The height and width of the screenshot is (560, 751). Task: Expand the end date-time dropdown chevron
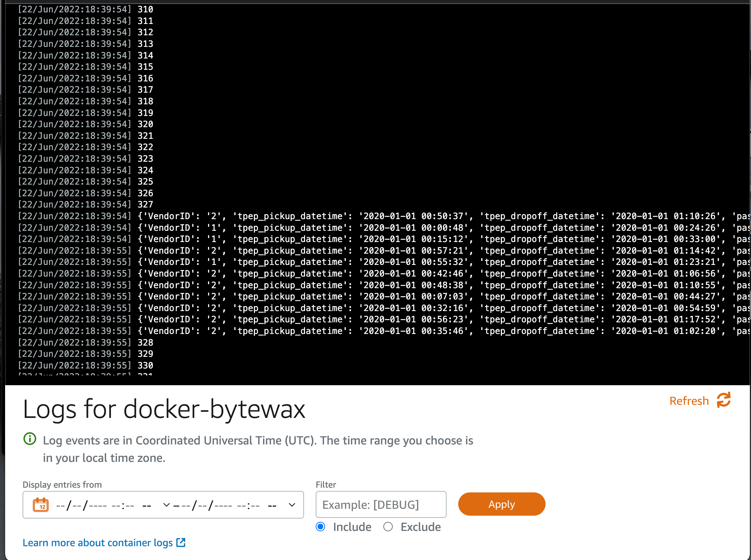292,505
